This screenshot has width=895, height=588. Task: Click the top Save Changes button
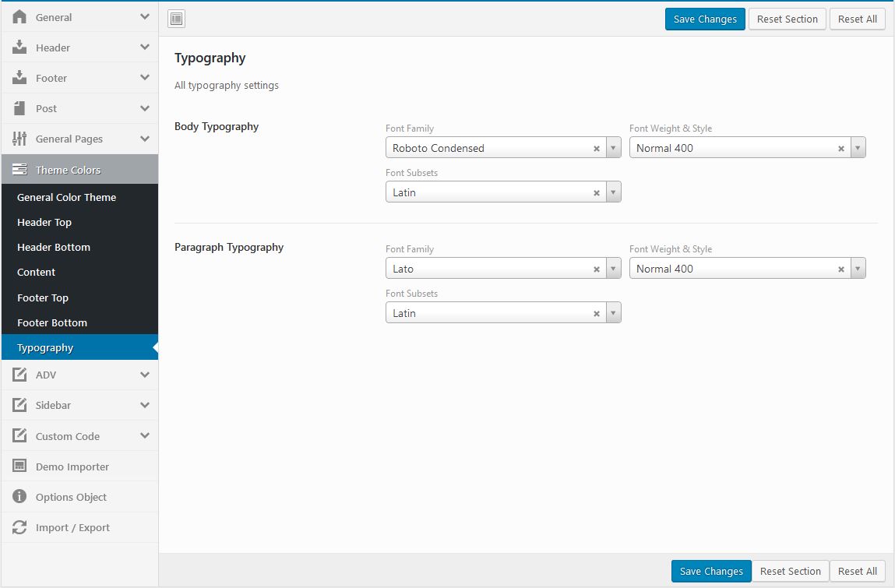pos(705,19)
